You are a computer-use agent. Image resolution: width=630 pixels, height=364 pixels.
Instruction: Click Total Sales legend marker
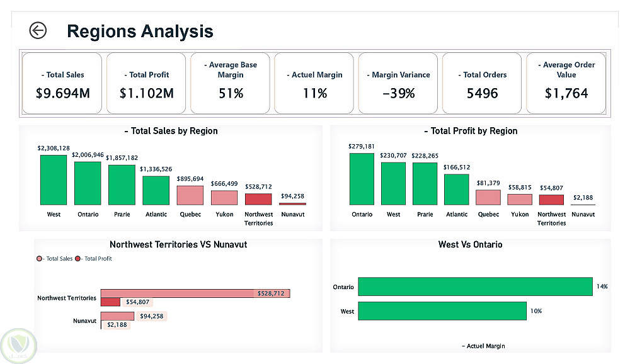[x=39, y=259]
